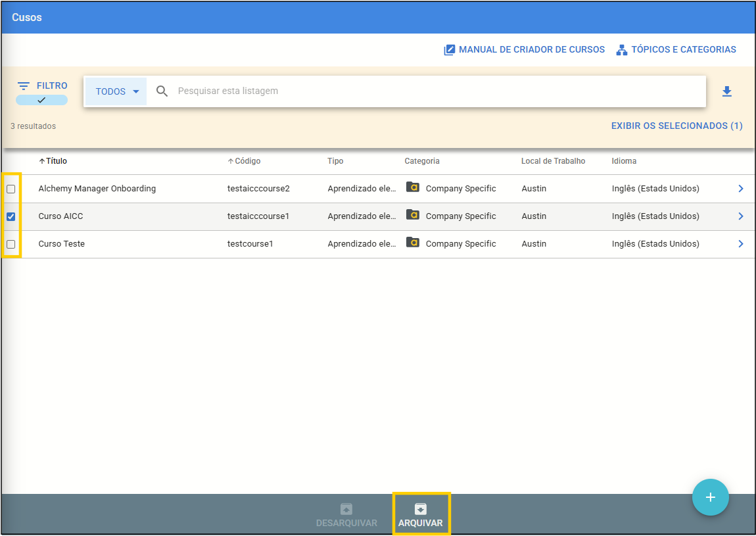This screenshot has width=756, height=536.
Task: Select the Curso Teste checkbox
Action: (11, 244)
